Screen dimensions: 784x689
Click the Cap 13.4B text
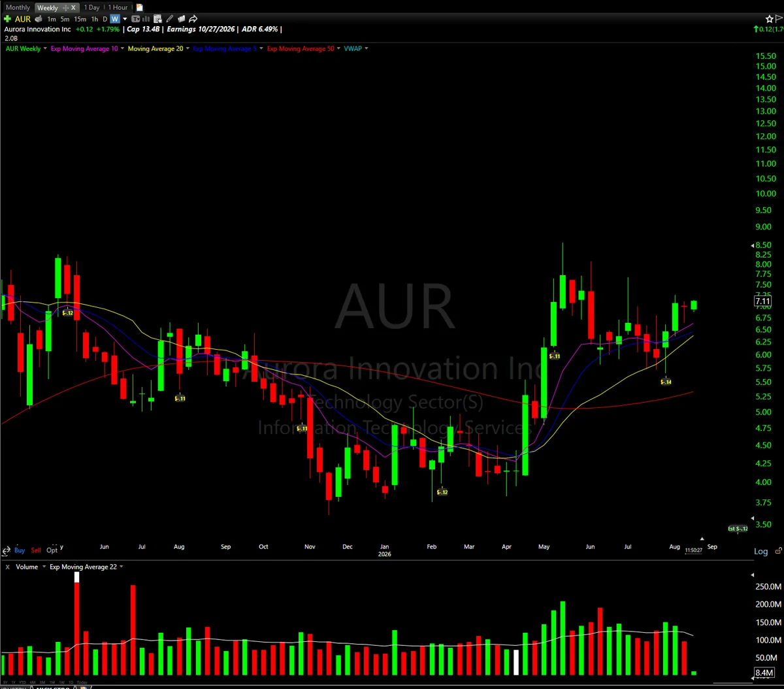pos(144,29)
